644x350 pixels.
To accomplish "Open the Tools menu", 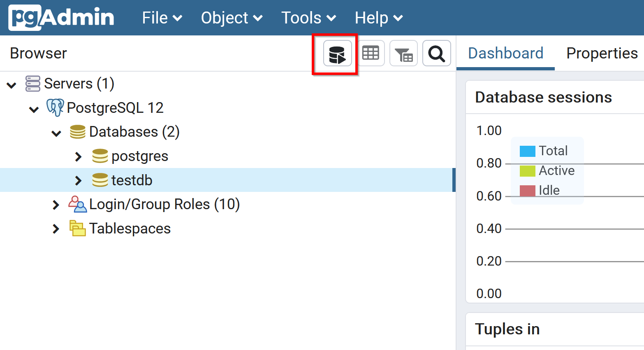I will click(x=308, y=18).
